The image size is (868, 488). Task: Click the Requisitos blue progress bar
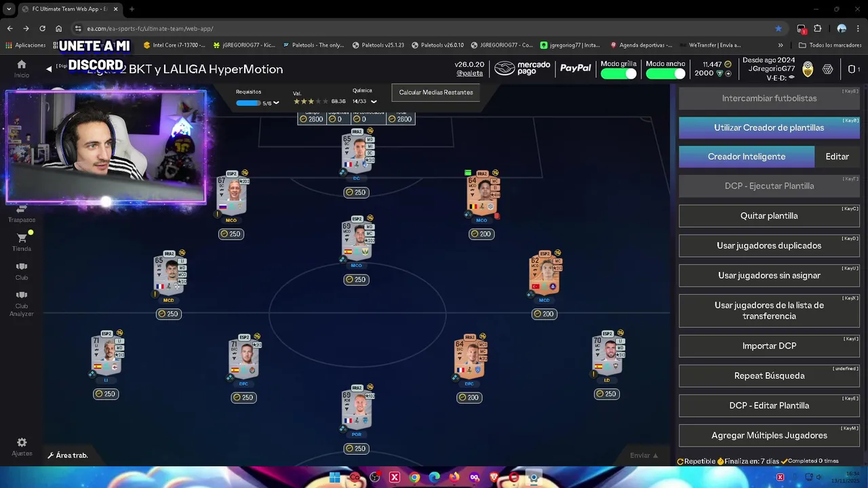(x=248, y=103)
